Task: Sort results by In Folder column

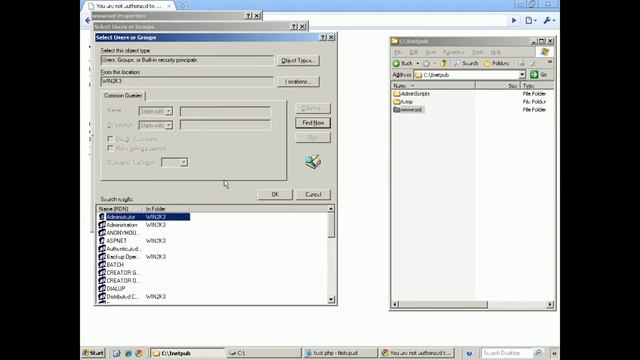Action: point(166,209)
